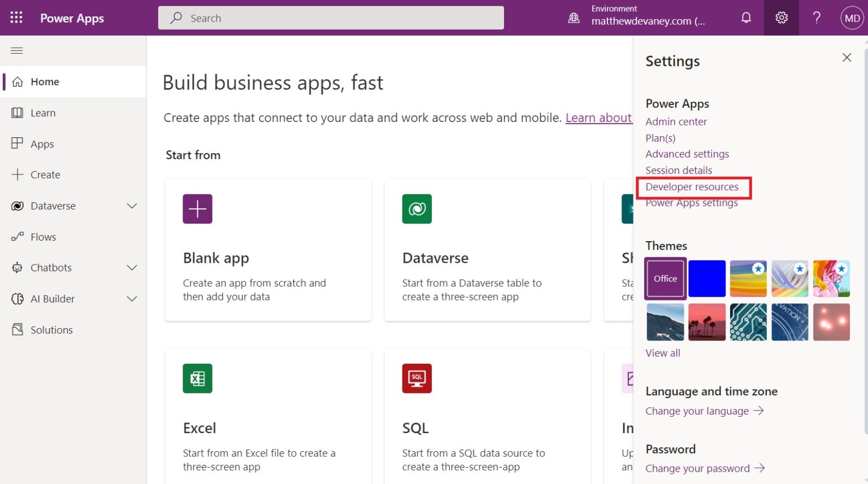868x484 pixels.
Task: Select Apps in the left navigation
Action: coord(42,143)
